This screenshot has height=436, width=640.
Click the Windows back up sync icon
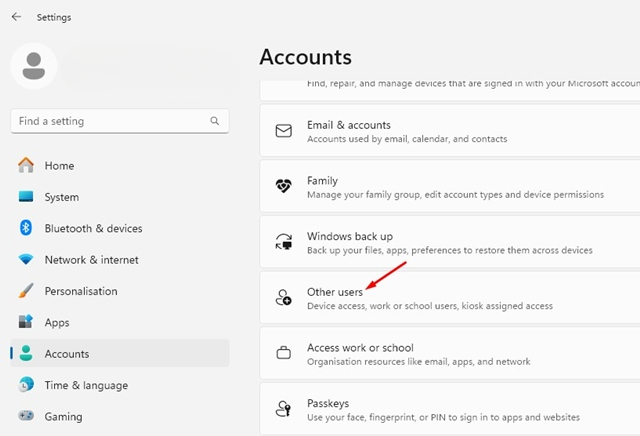tap(283, 242)
